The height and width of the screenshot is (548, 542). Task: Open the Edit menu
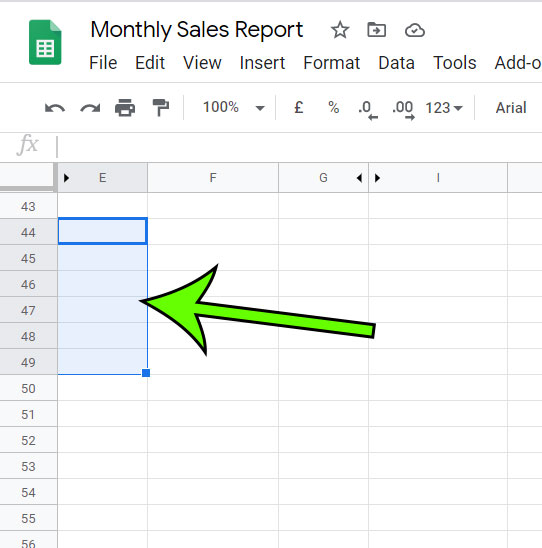(x=150, y=63)
